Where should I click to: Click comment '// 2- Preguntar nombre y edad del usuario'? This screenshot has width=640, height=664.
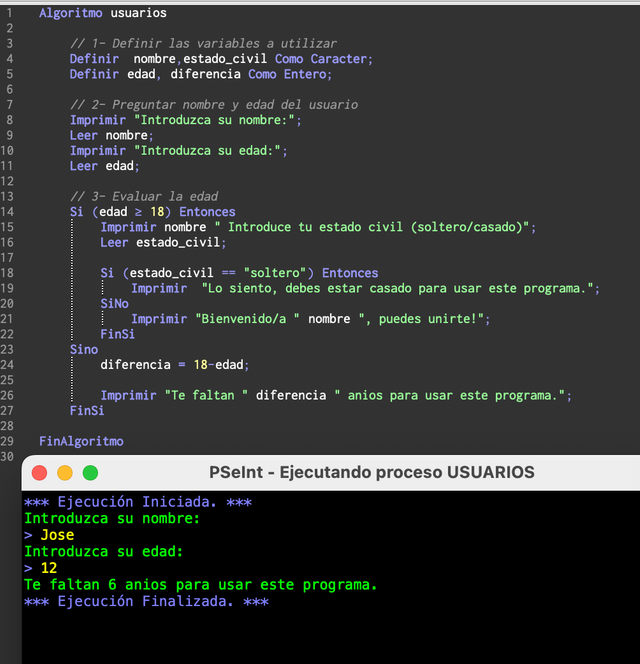(x=214, y=105)
